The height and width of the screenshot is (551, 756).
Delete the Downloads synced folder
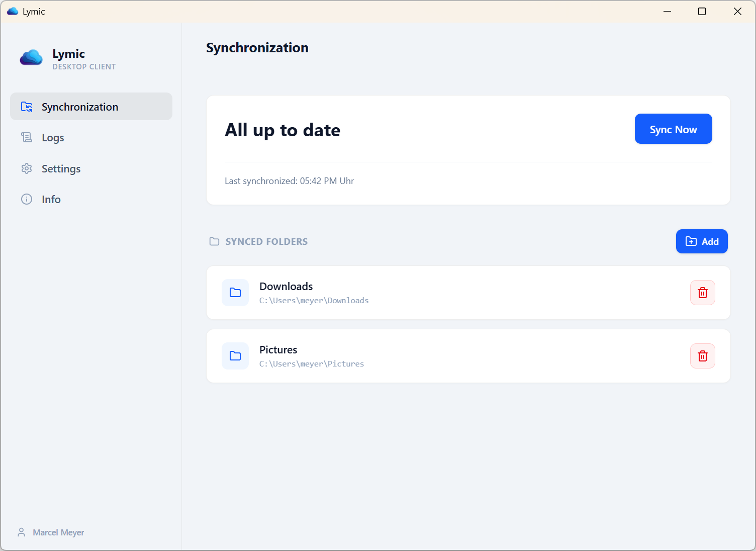(x=703, y=293)
